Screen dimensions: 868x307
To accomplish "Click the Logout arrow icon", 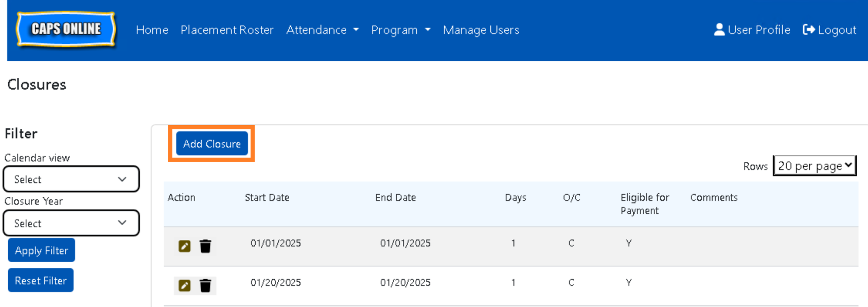I will click(x=808, y=30).
